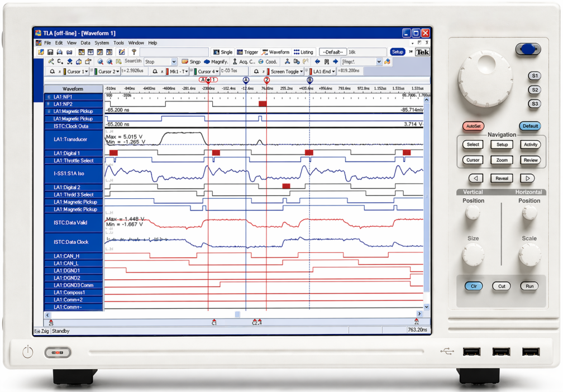Click the blue left arrow navigation icon
The height and width of the screenshot is (392, 563).
[317, 61]
